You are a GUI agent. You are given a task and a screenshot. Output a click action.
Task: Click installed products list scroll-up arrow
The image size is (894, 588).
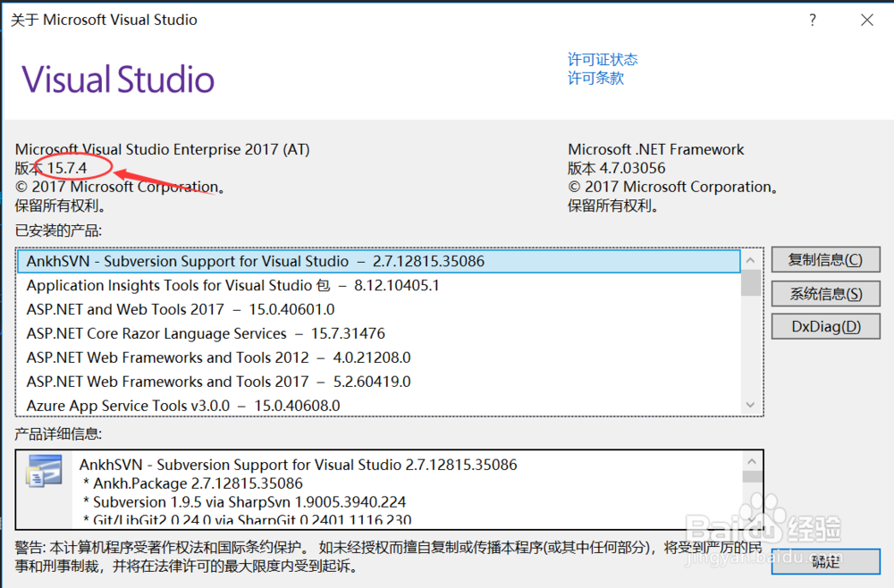click(x=750, y=260)
